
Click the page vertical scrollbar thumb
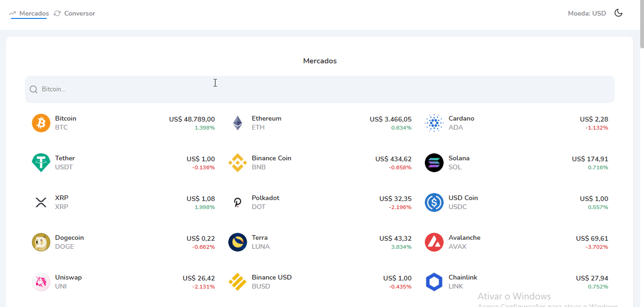[x=642, y=24]
